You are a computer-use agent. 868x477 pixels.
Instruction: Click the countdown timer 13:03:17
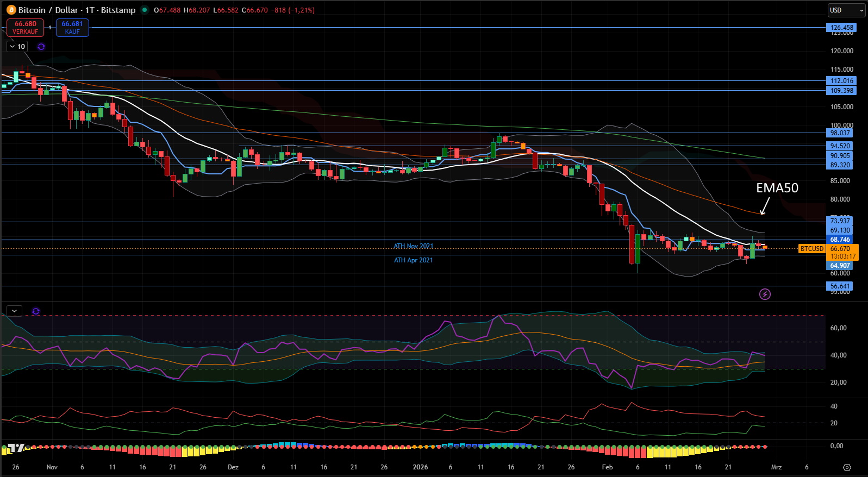tap(842, 256)
